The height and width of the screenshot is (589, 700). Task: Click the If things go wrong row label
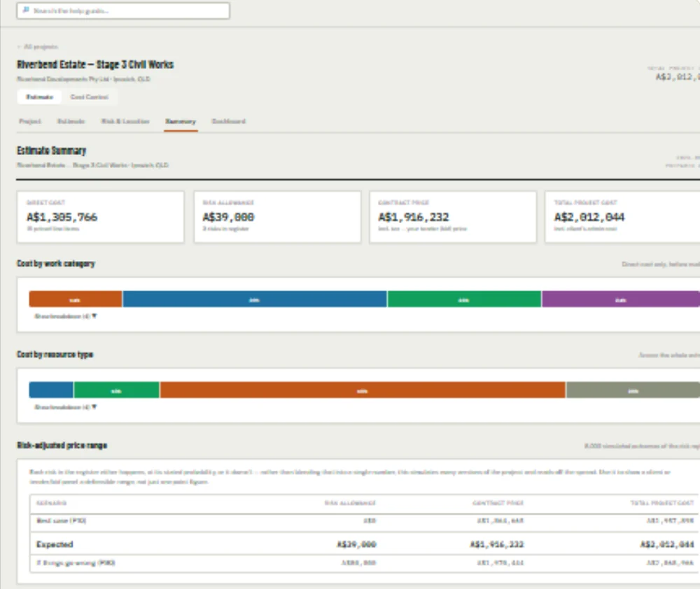(x=76, y=563)
